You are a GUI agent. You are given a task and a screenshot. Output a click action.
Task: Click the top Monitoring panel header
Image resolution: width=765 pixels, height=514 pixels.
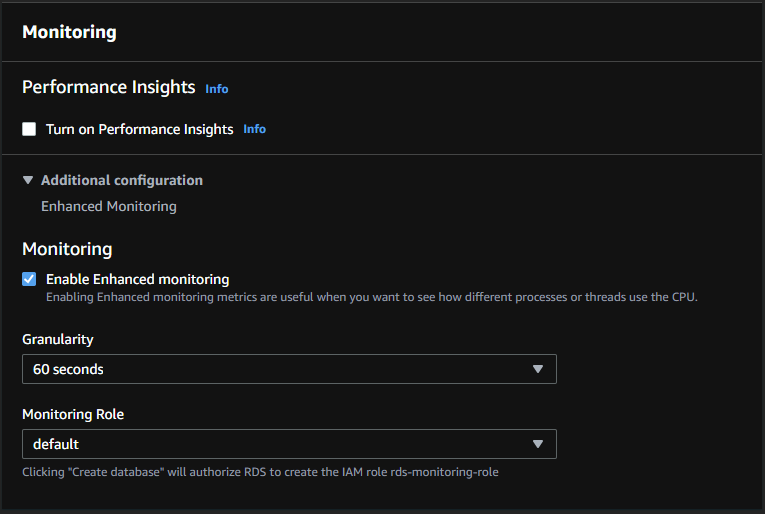point(69,32)
